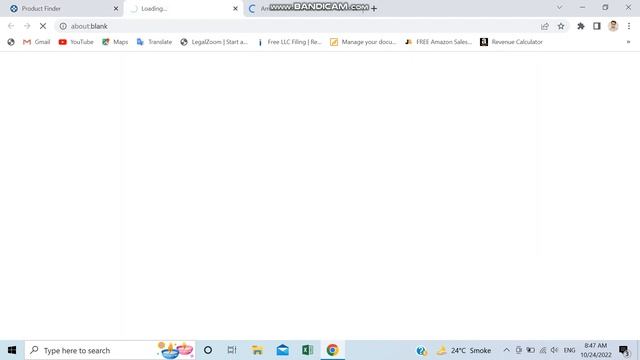Open the Translate bookmark
Viewport: 640px width, 360px height.
[x=154, y=42]
